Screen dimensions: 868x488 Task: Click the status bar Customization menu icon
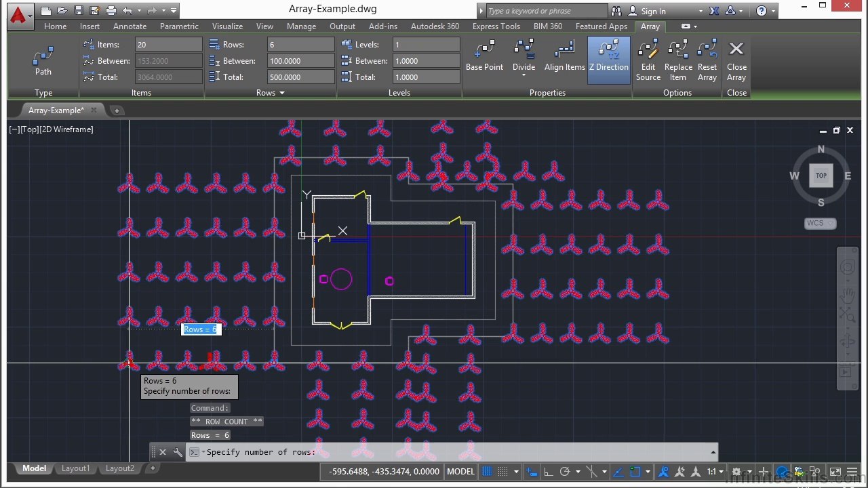(852, 472)
